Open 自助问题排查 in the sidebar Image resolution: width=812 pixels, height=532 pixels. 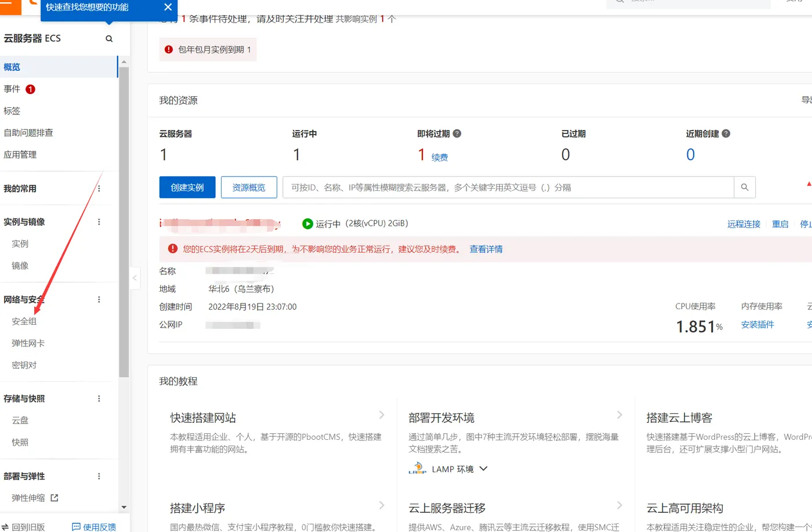point(28,133)
